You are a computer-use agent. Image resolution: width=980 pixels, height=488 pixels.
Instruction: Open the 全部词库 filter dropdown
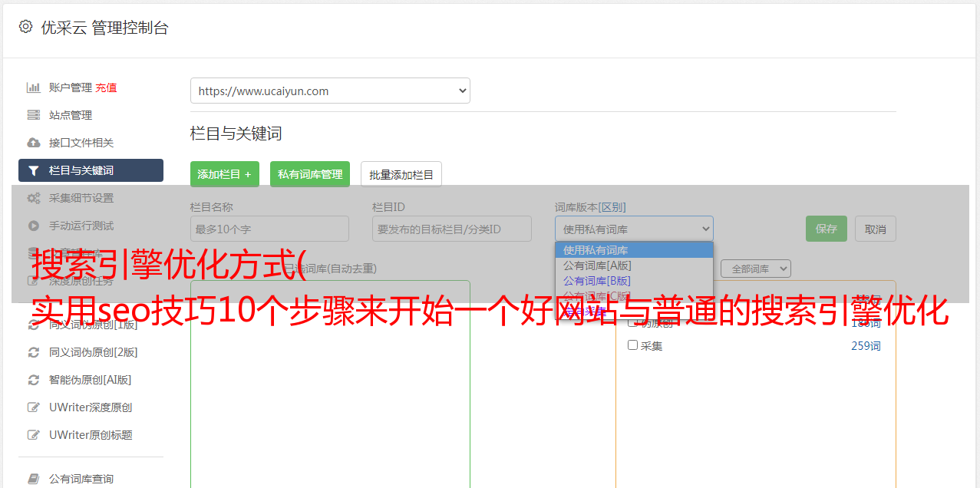point(756,269)
